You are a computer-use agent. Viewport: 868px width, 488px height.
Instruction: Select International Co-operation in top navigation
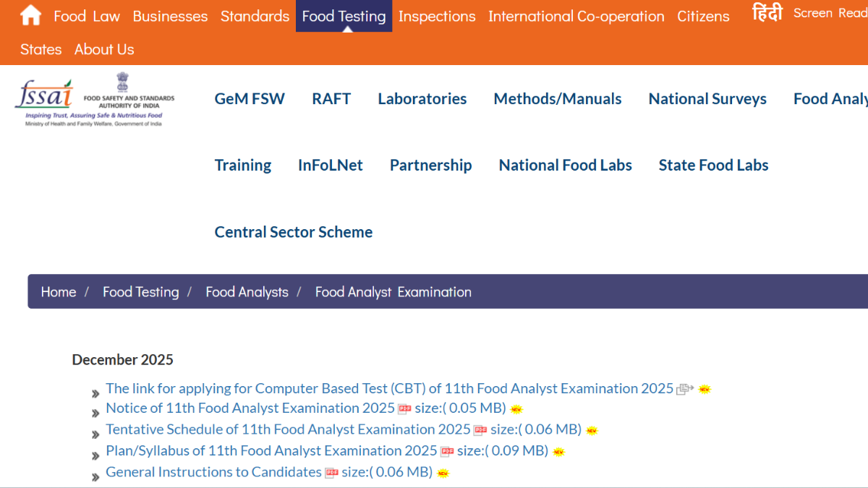click(576, 16)
